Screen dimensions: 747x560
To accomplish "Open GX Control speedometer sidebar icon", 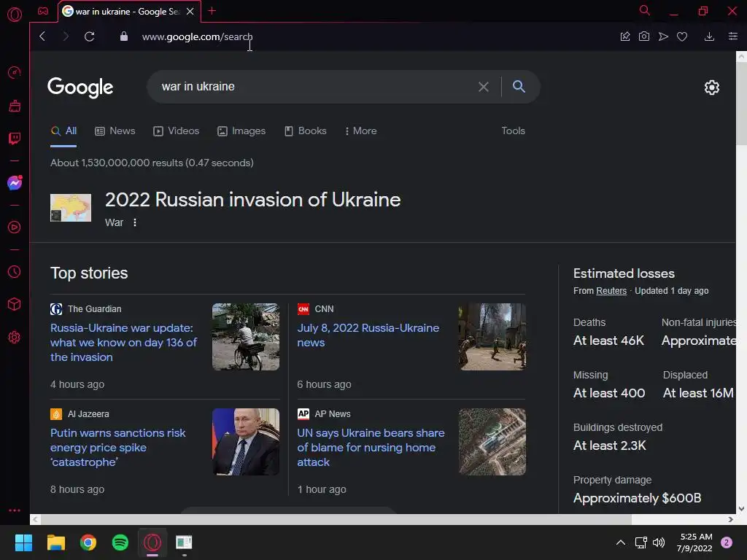I will point(15,73).
